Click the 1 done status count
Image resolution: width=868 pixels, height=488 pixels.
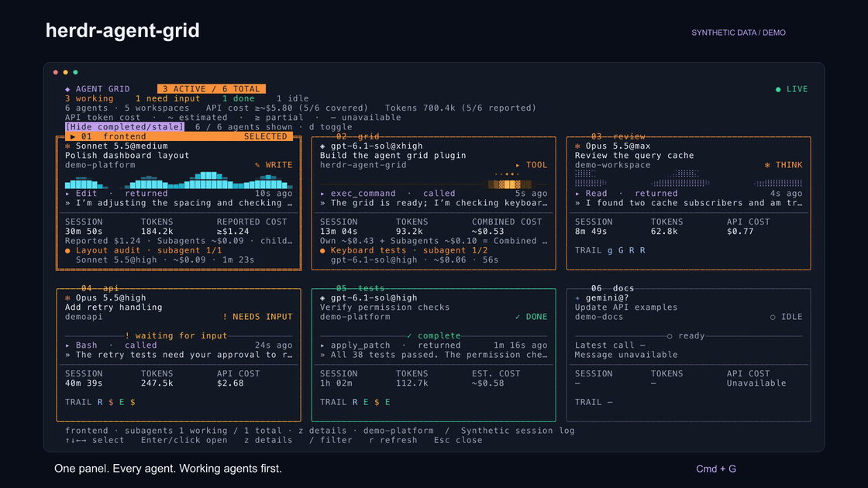coord(239,98)
